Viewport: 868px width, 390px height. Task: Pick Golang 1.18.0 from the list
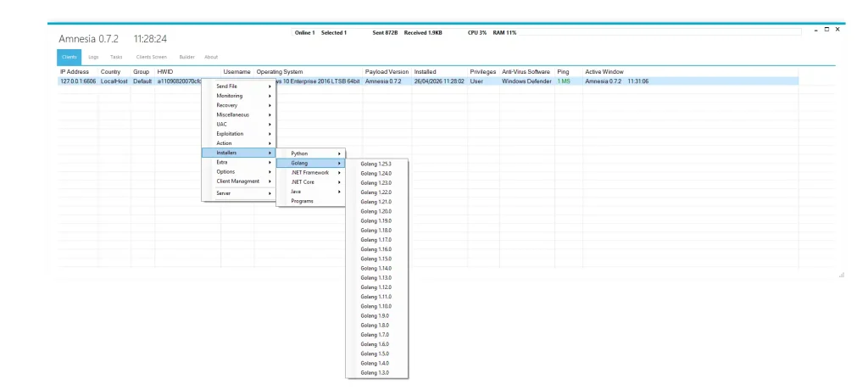pos(376,231)
